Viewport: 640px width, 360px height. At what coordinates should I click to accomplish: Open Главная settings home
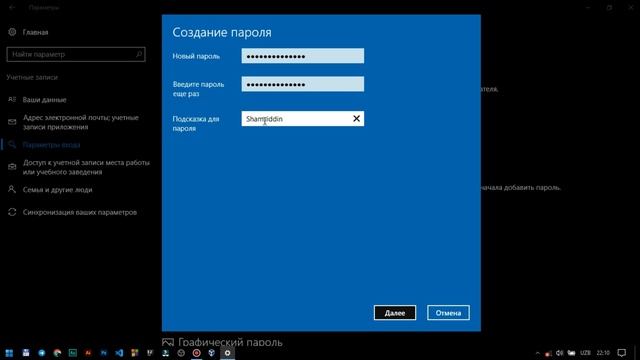pyautogui.click(x=29, y=32)
